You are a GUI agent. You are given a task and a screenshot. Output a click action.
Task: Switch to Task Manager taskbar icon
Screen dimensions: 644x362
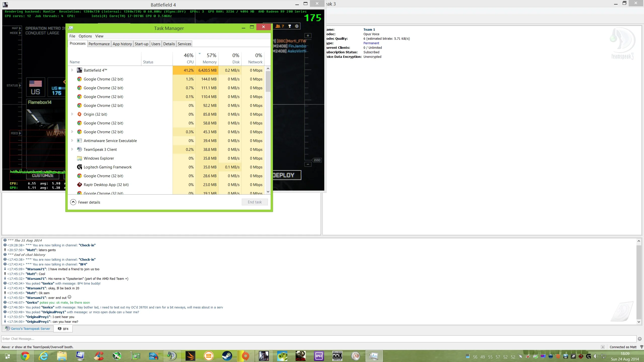click(x=374, y=356)
